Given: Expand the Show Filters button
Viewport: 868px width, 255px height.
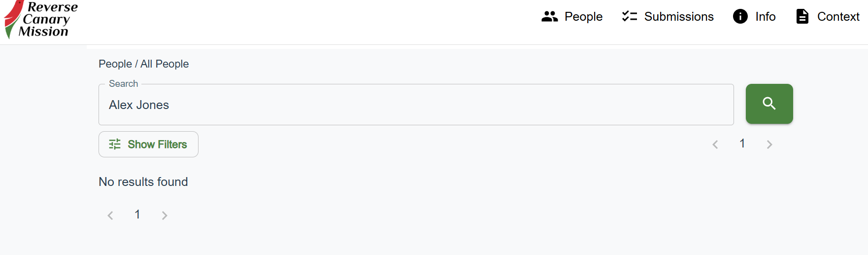Looking at the screenshot, I should pos(148,144).
